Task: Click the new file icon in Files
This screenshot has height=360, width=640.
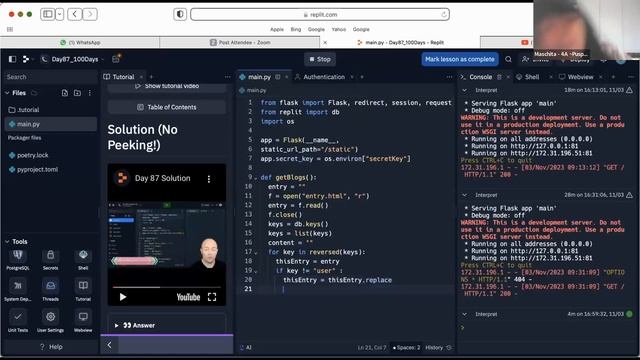Action: (64, 93)
